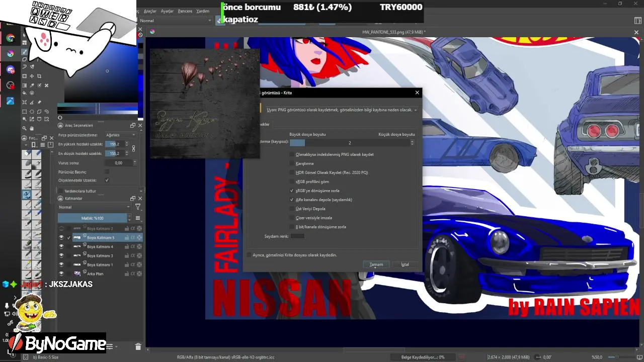Close the PNG export dialog
The height and width of the screenshot is (362, 644).
tap(417, 93)
